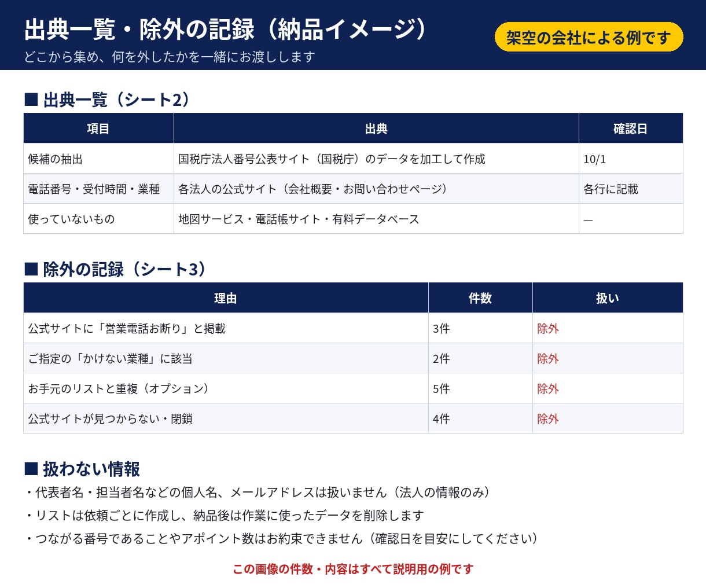Click the 各行に記載 cell
This screenshot has height=588, width=706.
[631, 189]
